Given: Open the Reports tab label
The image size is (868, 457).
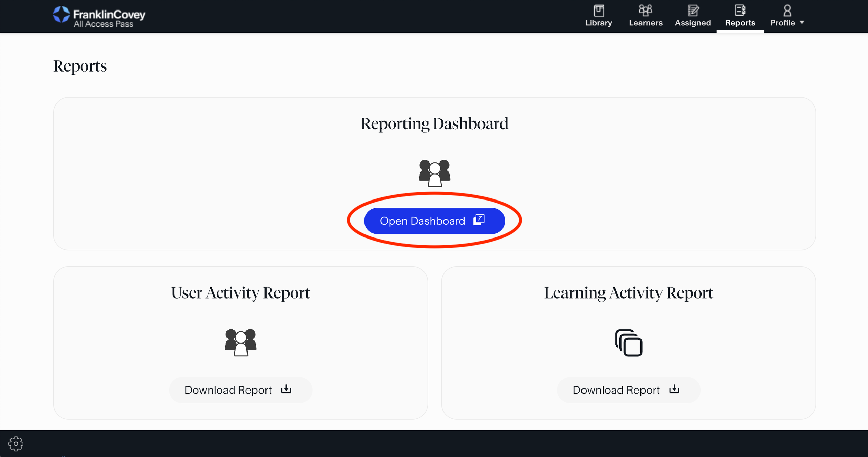Looking at the screenshot, I should point(740,23).
